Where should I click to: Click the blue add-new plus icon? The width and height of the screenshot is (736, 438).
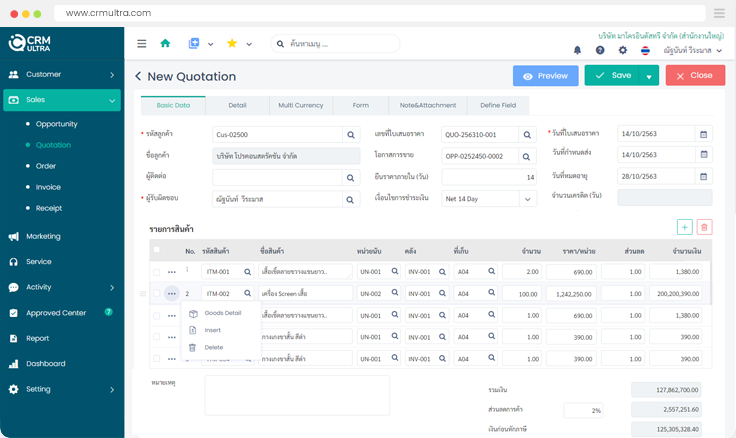tap(194, 43)
